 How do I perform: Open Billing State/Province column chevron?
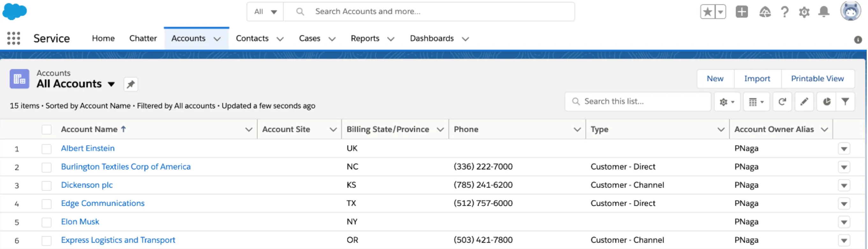coord(440,130)
